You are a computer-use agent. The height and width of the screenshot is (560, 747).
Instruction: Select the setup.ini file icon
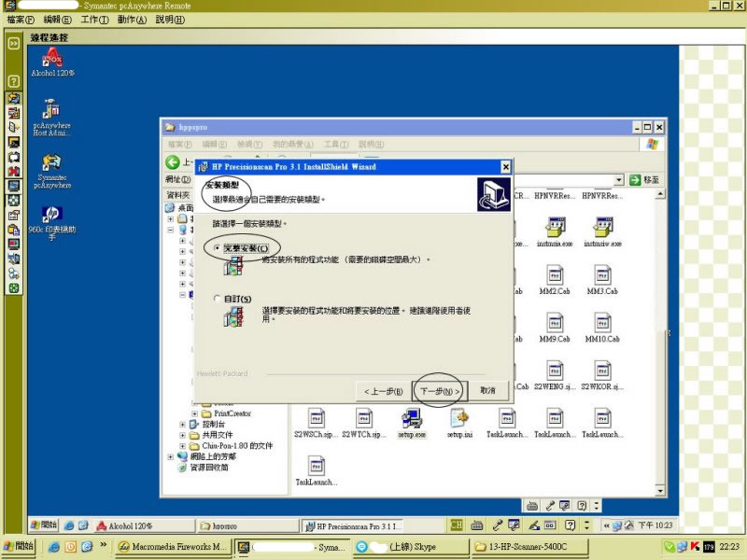pyautogui.click(x=459, y=424)
